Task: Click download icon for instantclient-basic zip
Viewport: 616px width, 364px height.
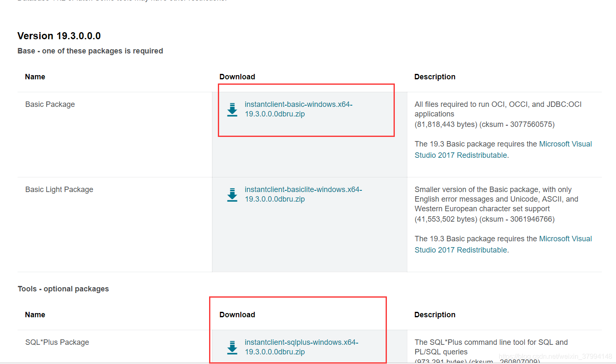Action: tap(232, 110)
